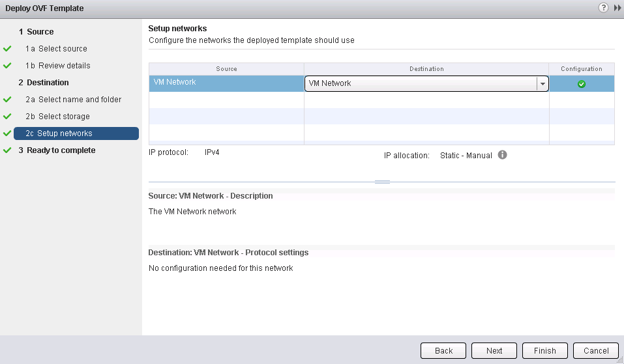Open step 2a Select name and folder
The height and width of the screenshot is (364, 624).
80,100
